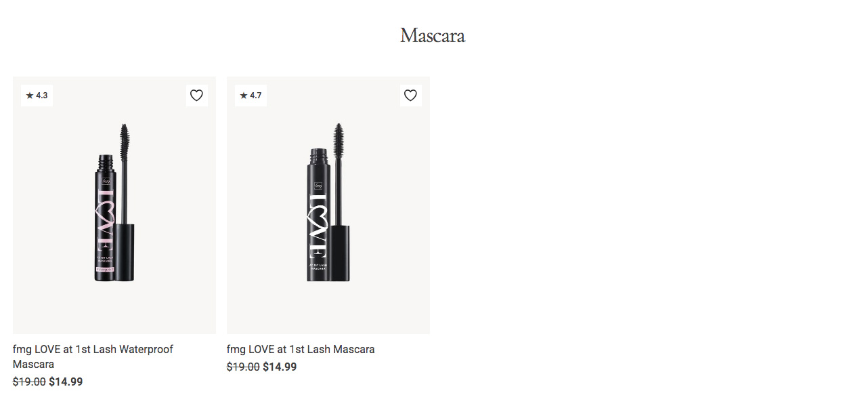This screenshot has height=410, width=868.
Task: Click Waterproof Mascara's $14.99 sale price
Action: (66, 382)
